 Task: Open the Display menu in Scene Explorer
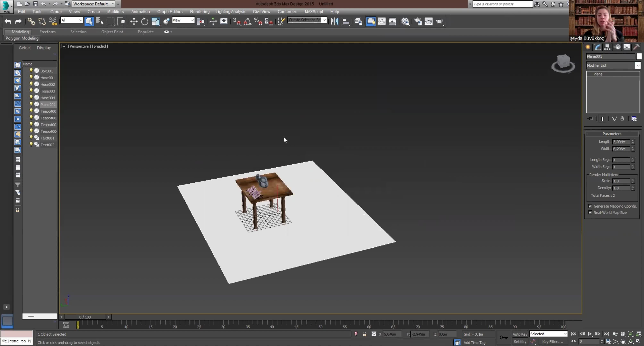[44, 48]
